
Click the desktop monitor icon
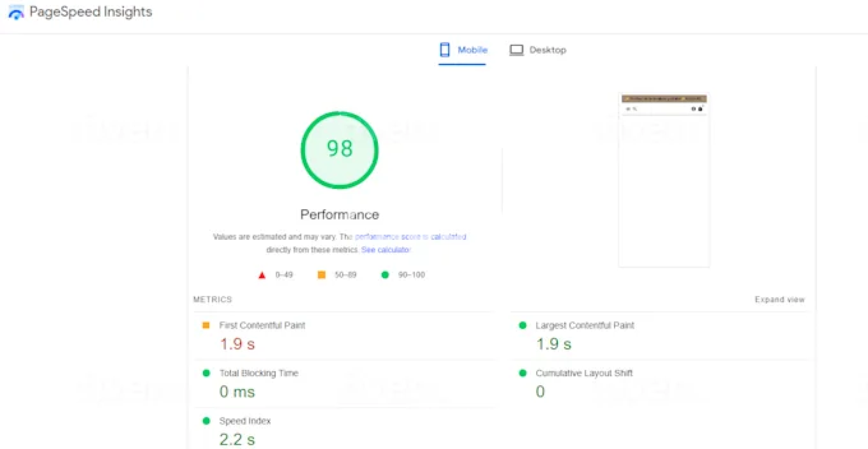[x=516, y=50]
